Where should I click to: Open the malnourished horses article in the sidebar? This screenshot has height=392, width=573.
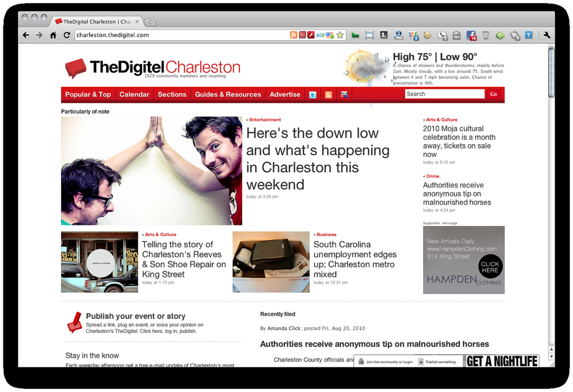coord(457,193)
